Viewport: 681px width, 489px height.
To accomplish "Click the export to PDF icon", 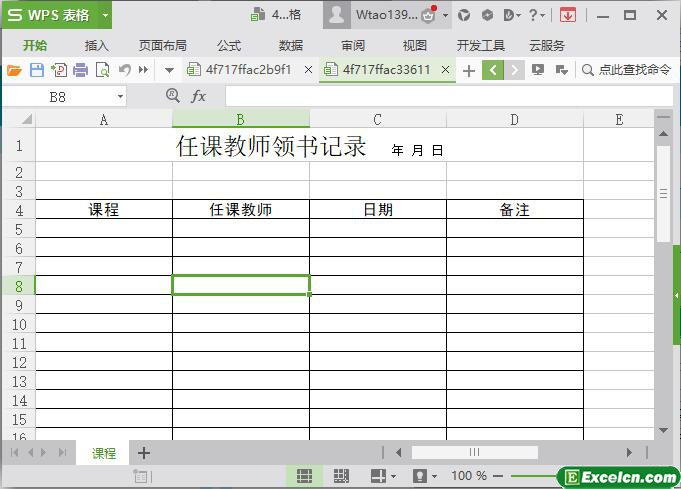I will click(59, 70).
